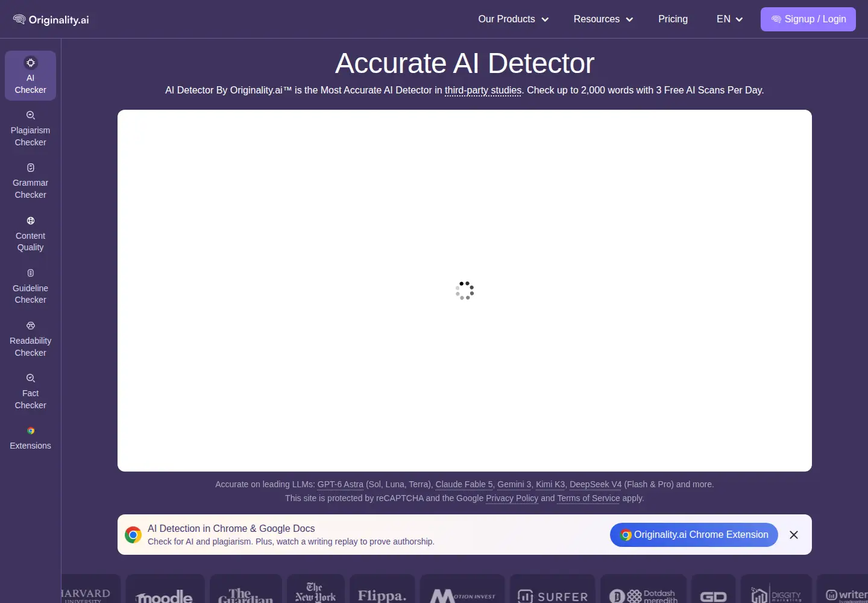Image resolution: width=868 pixels, height=603 pixels.
Task: Open the Gemini 3 link
Action: [x=514, y=484]
